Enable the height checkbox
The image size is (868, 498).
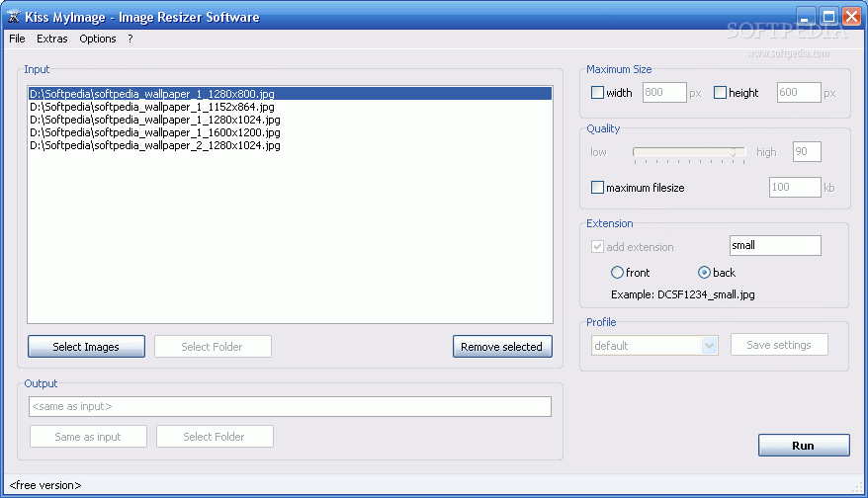coord(720,93)
